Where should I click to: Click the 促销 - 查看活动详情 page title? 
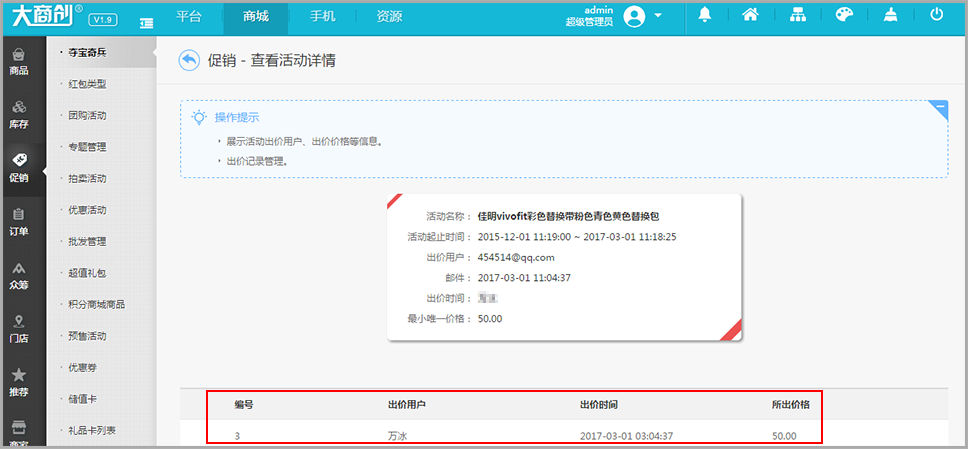pyautogui.click(x=272, y=60)
